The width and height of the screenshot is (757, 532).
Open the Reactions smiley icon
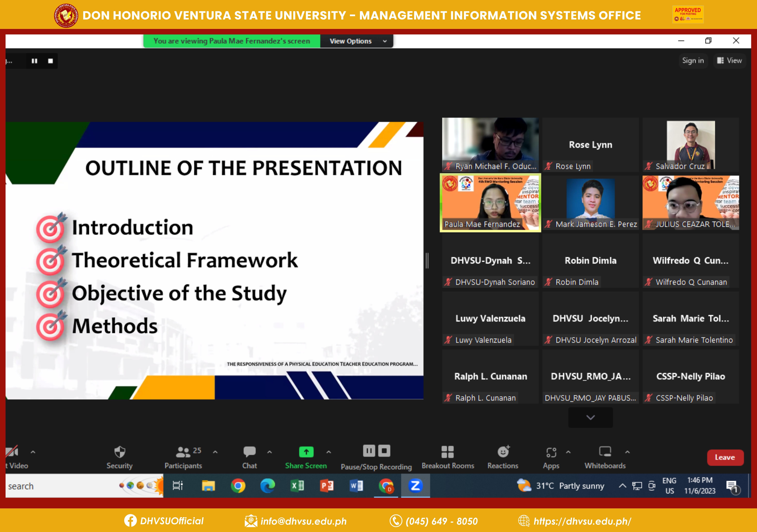click(x=503, y=452)
